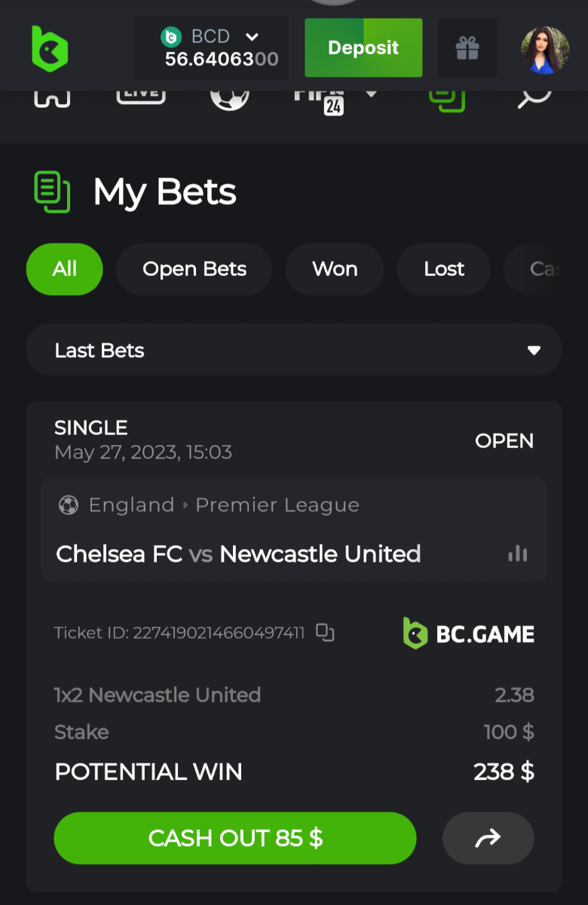The width and height of the screenshot is (588, 905).
Task: Switch to the Open Bets tab
Action: [194, 269]
